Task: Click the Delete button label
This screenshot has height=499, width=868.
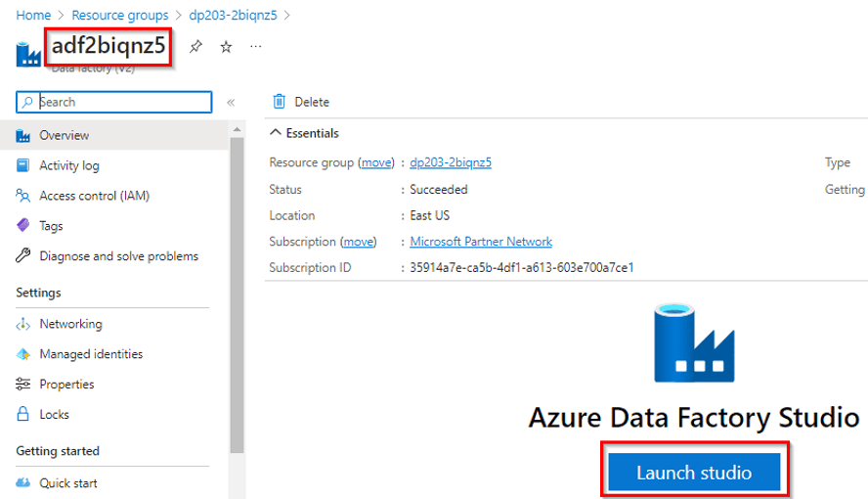Action: pos(312,102)
